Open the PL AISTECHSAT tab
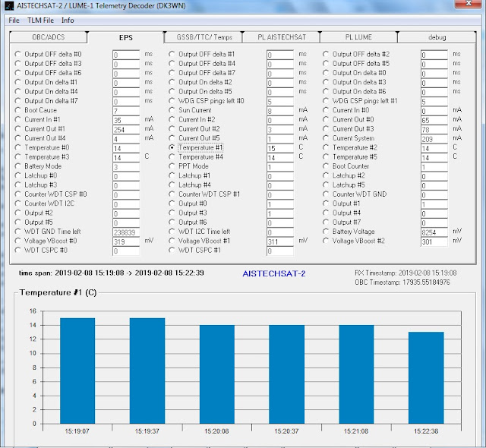The height and width of the screenshot is (448, 486). [282, 37]
